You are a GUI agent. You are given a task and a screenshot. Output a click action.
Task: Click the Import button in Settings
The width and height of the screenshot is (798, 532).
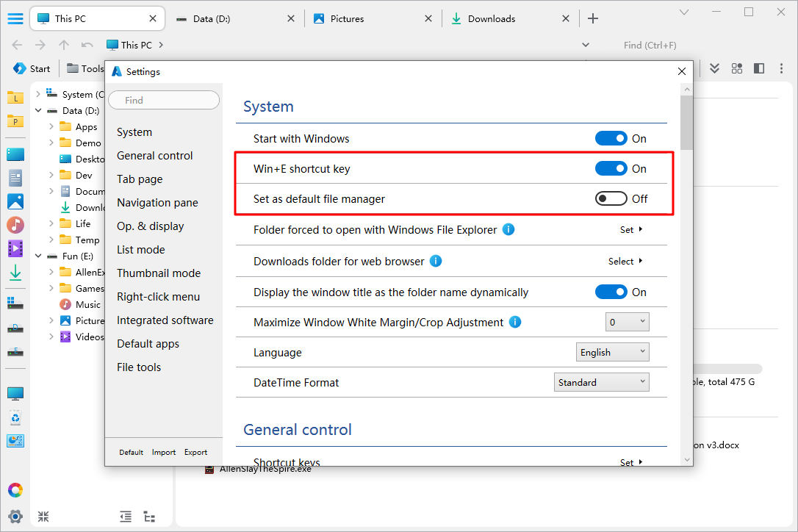[164, 452]
